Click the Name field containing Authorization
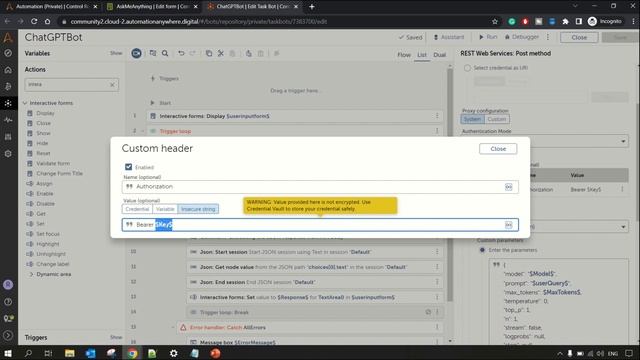This screenshot has width=640, height=360. click(x=320, y=187)
